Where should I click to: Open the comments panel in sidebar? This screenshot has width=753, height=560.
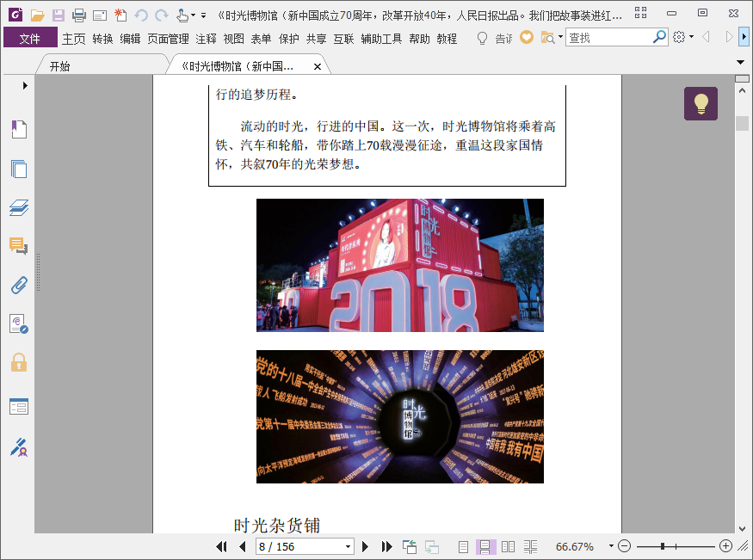click(19, 246)
